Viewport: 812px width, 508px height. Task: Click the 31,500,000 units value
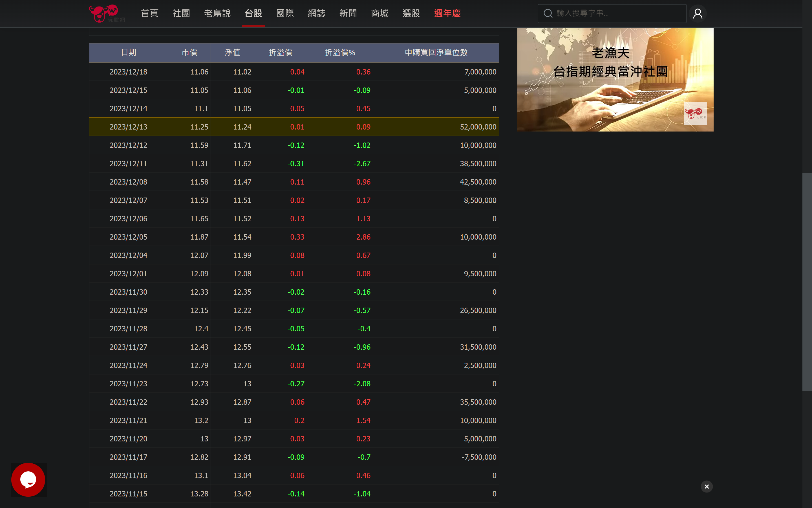pyautogui.click(x=478, y=347)
